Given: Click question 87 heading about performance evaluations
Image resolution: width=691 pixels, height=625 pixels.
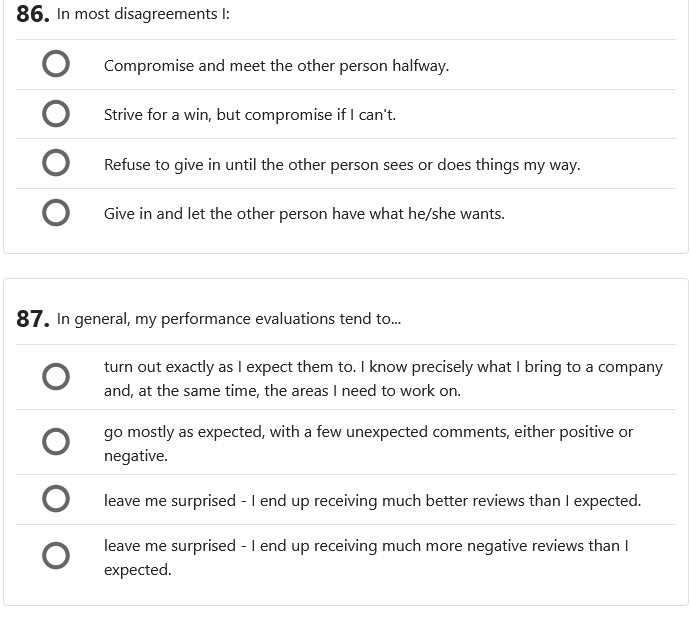Looking at the screenshot, I should coord(228,319).
